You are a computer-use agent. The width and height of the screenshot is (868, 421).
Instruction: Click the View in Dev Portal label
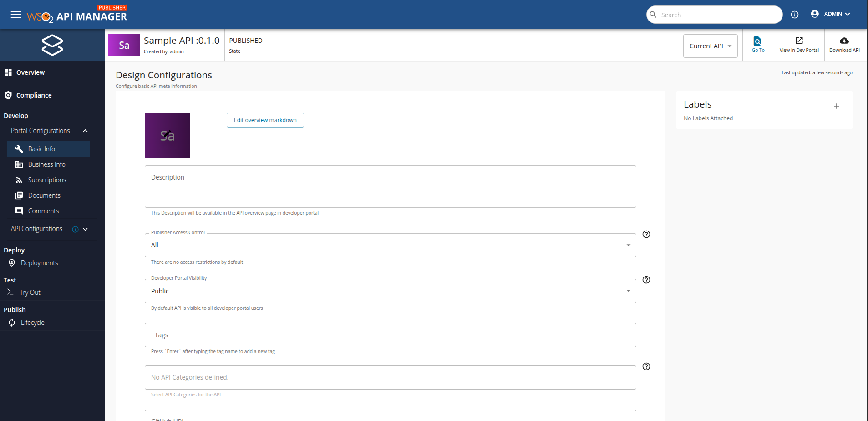tap(799, 51)
